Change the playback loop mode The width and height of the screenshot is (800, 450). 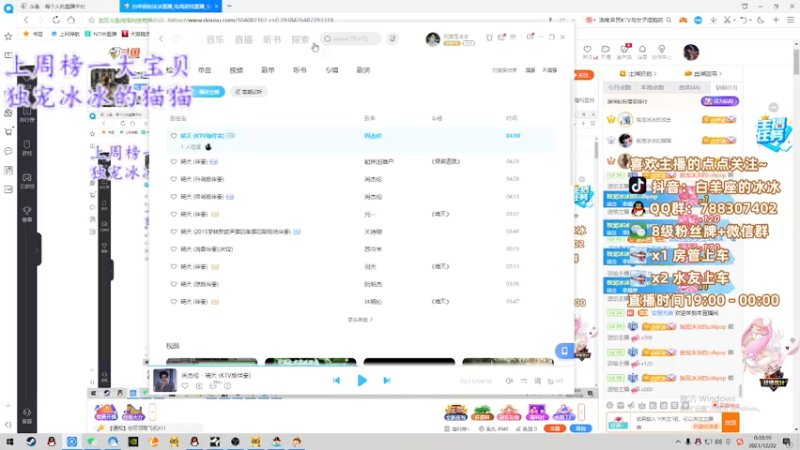(523, 381)
